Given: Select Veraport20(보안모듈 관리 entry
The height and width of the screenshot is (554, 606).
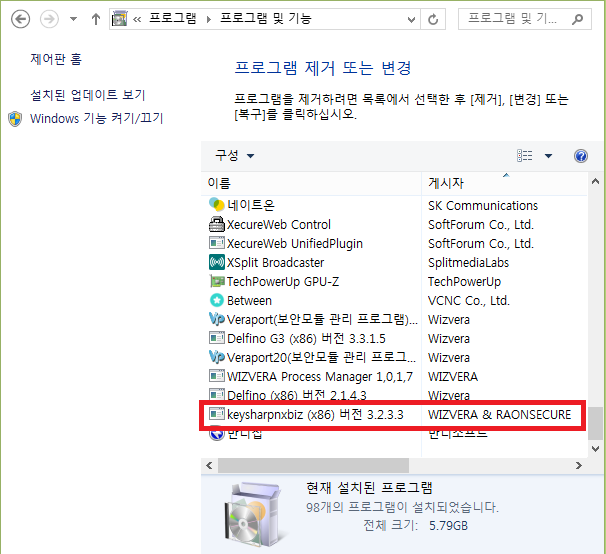Looking at the screenshot, I should [x=322, y=357].
